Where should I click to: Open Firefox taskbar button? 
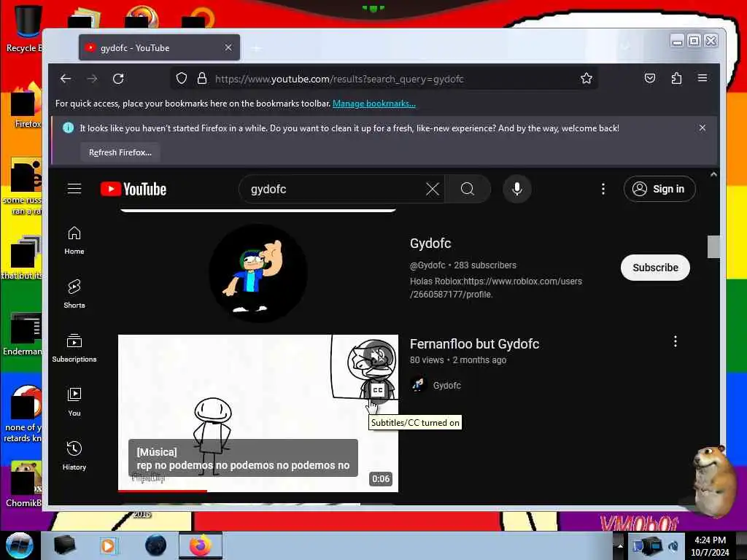click(x=200, y=545)
